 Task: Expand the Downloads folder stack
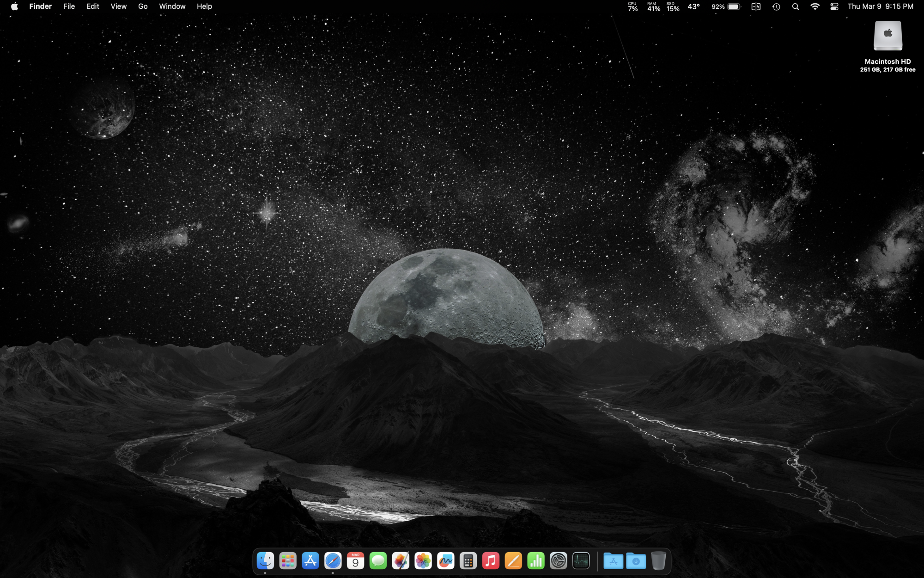click(x=636, y=561)
